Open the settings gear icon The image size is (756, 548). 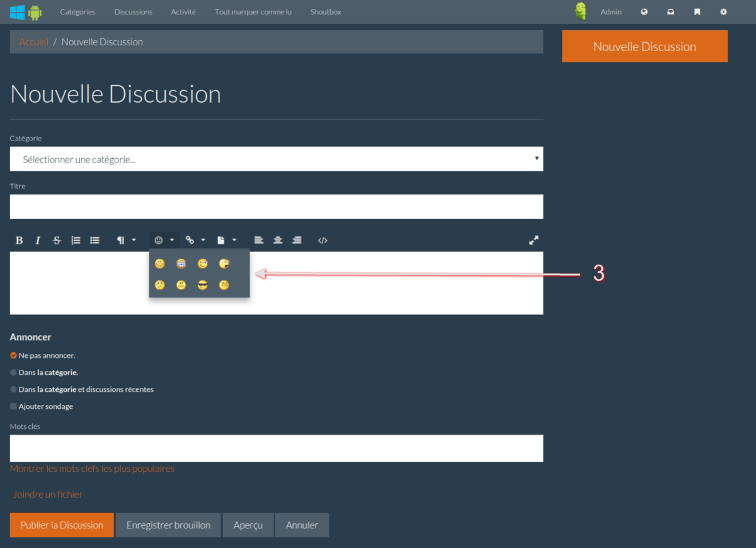[723, 12]
